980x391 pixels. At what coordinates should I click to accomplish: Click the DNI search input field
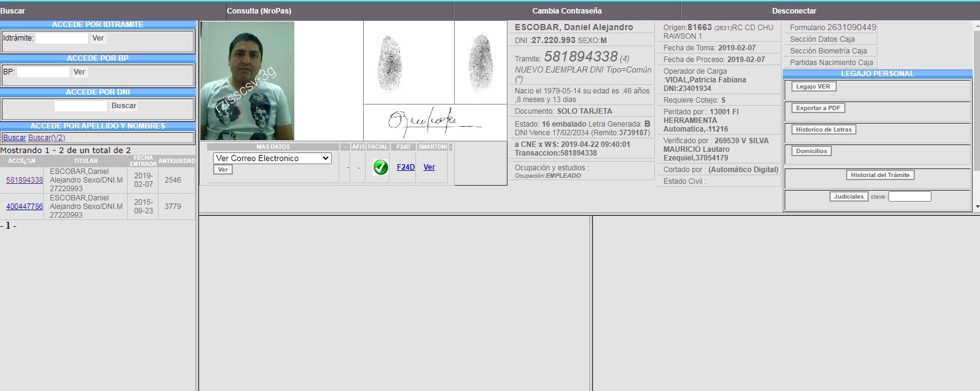click(80, 106)
